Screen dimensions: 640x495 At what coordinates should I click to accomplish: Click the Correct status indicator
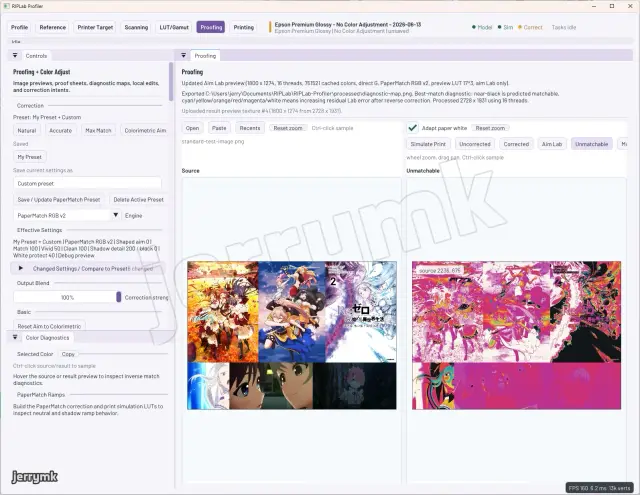coord(530,27)
